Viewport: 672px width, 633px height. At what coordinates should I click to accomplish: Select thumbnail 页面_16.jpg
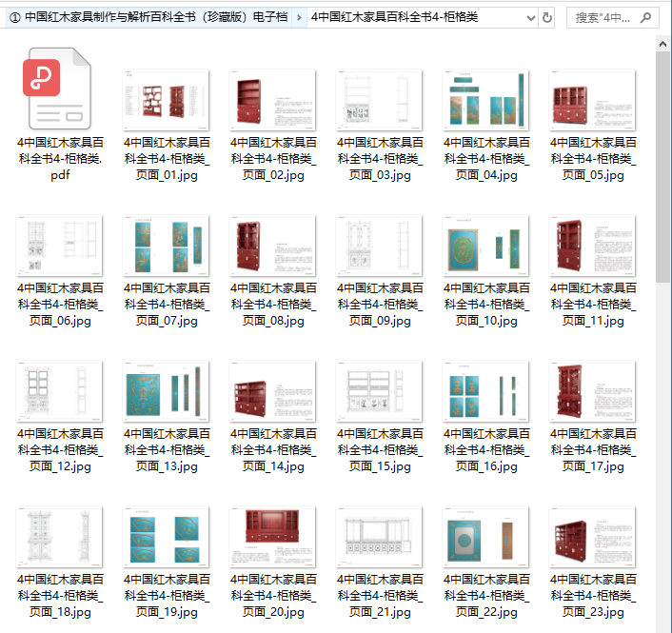pyautogui.click(x=486, y=392)
